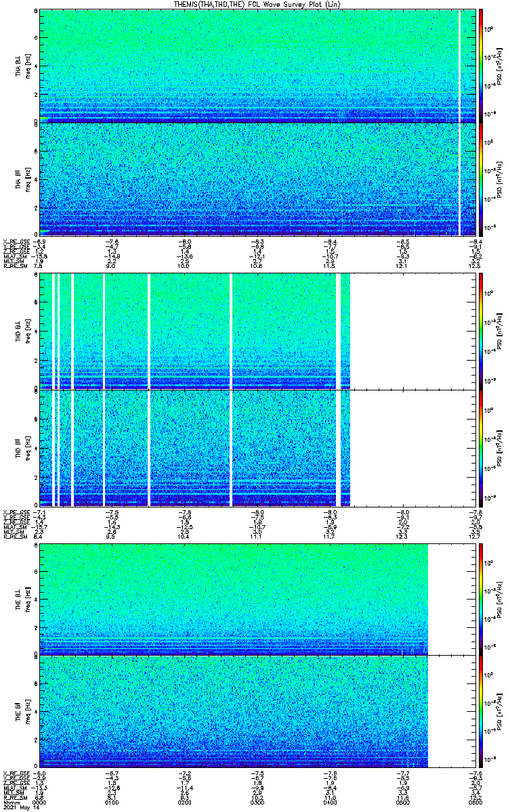This screenshot has height=812, width=508.
Task: Click inside the THD B∥ spectrogram panel
Action: [259, 448]
